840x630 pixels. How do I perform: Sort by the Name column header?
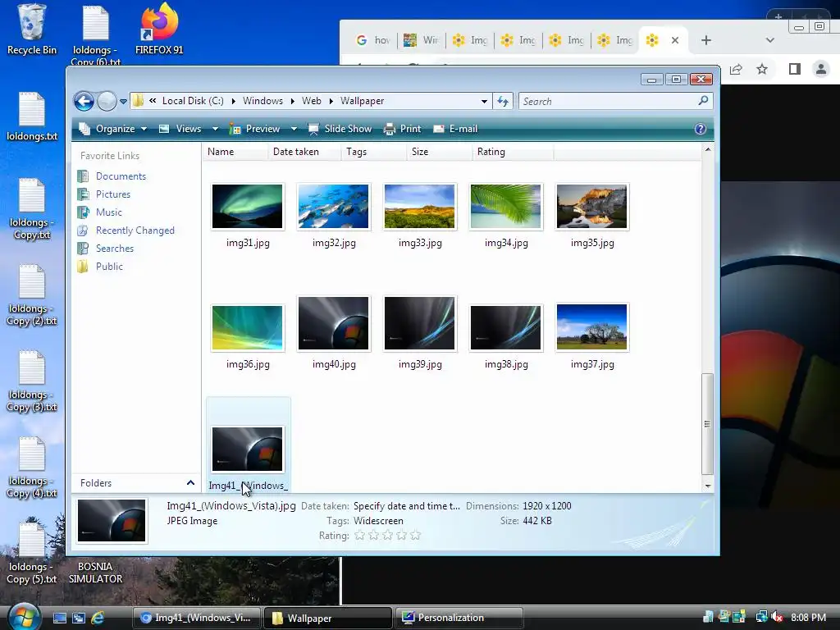click(x=235, y=152)
